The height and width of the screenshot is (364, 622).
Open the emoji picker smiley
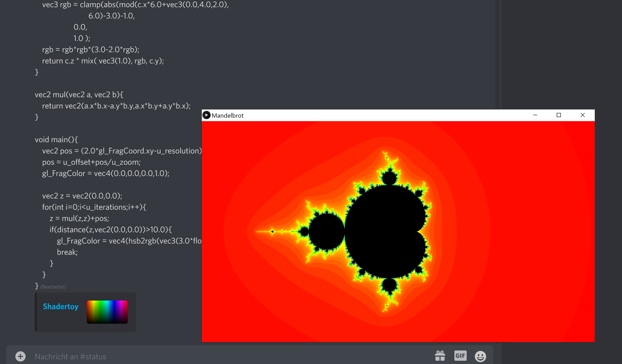click(x=480, y=356)
